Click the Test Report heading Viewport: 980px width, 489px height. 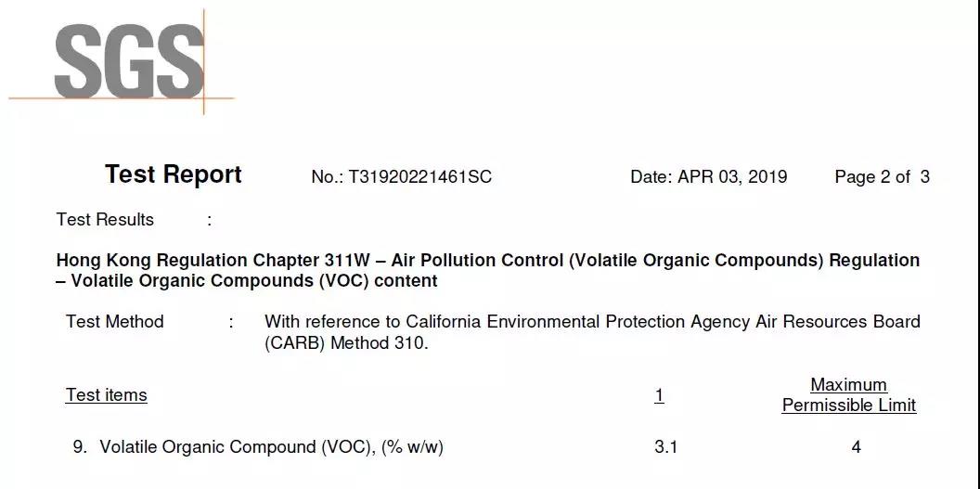coord(174,174)
